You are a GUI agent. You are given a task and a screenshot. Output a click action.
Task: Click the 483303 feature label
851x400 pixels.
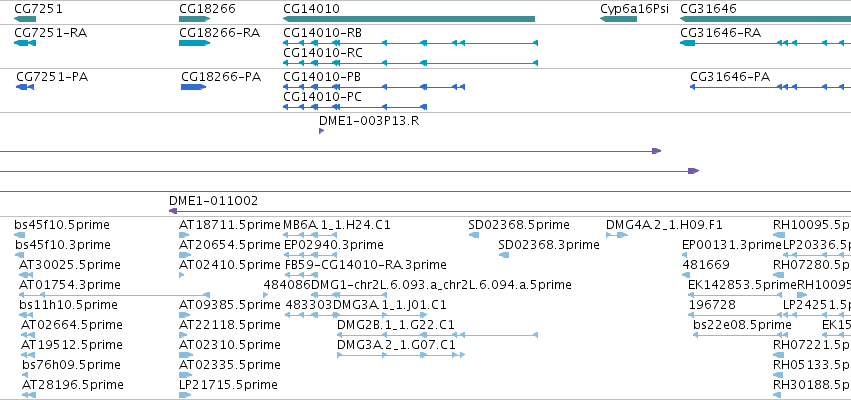coord(309,304)
